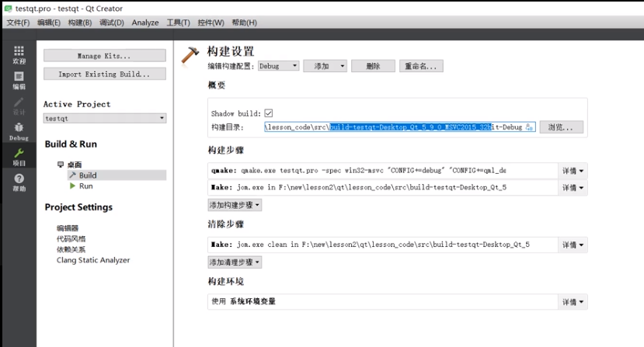Click inside the build directory path field

(399, 127)
